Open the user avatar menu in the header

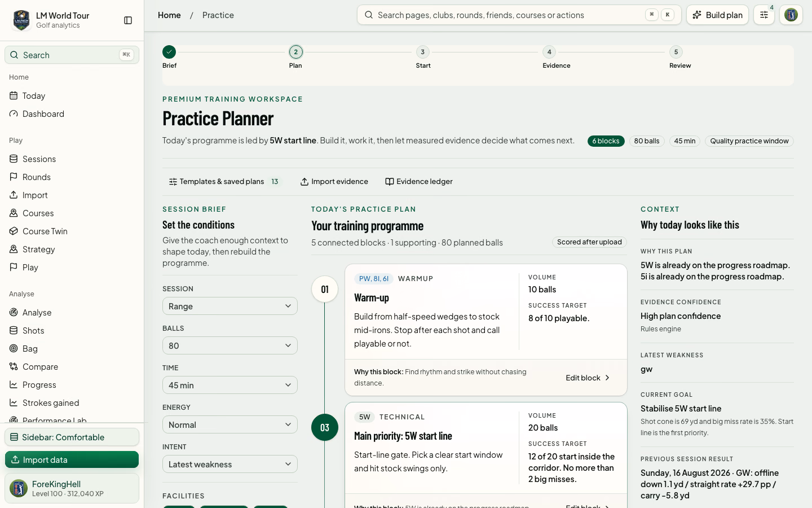(791, 15)
